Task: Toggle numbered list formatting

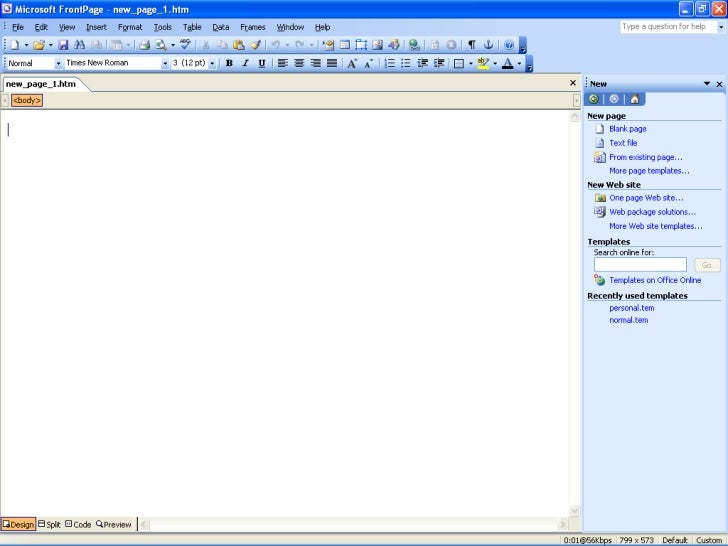Action: click(x=390, y=64)
